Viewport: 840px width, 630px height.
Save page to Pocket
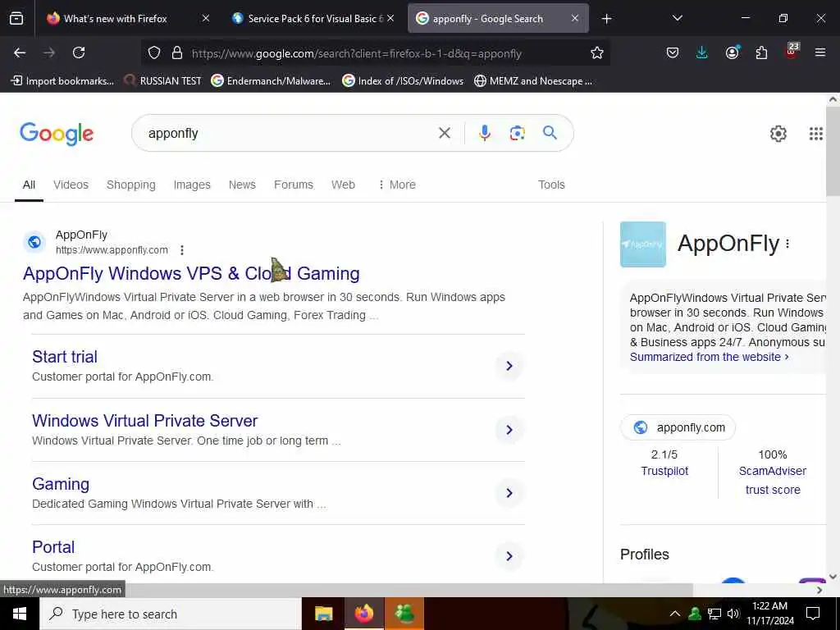point(673,52)
